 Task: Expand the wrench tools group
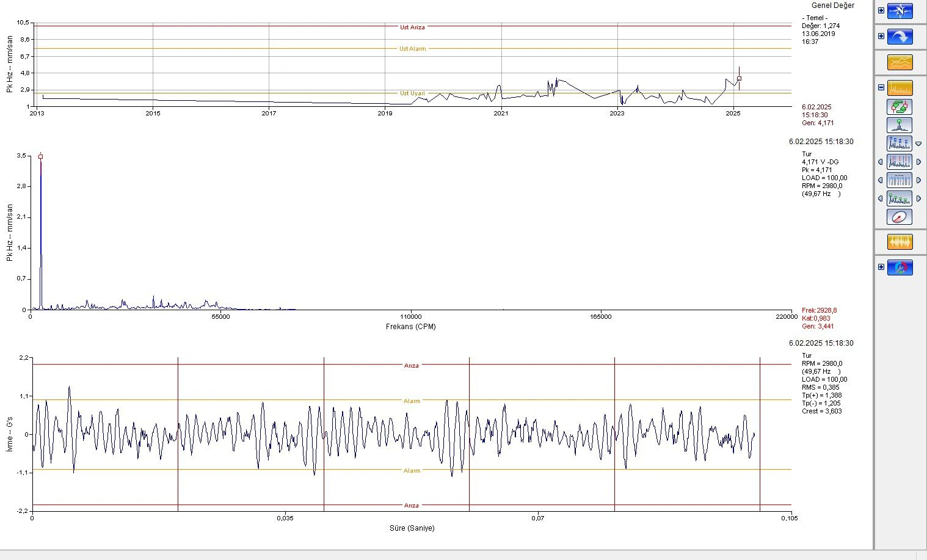881,267
